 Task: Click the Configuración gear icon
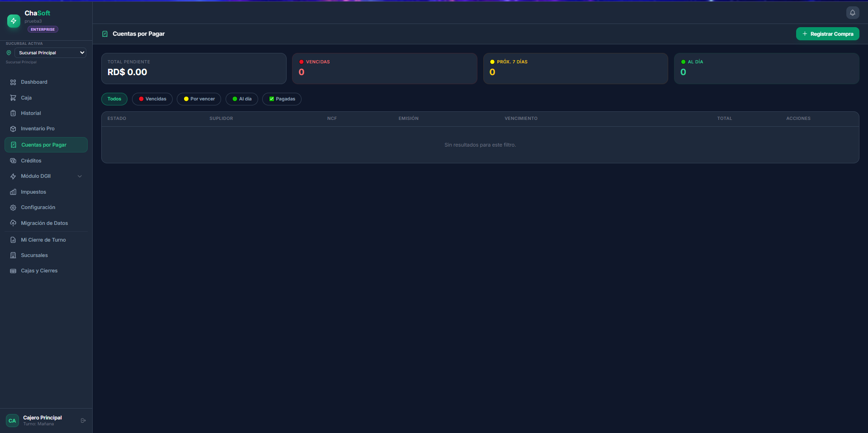(13, 208)
